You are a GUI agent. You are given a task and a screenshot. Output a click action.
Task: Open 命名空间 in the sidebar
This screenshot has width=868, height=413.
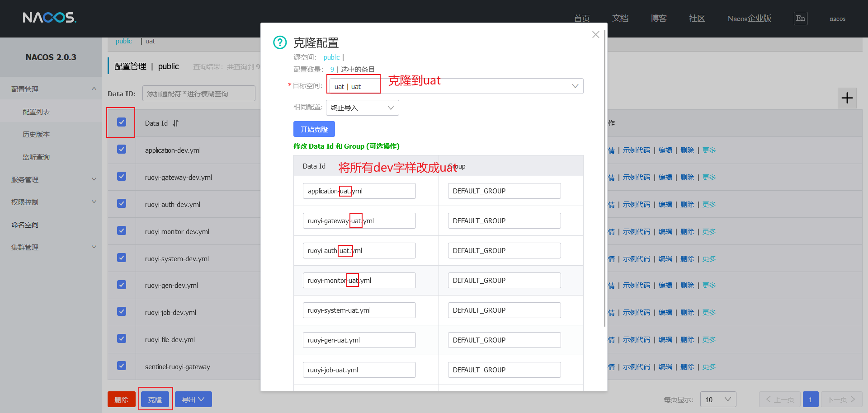(25, 225)
